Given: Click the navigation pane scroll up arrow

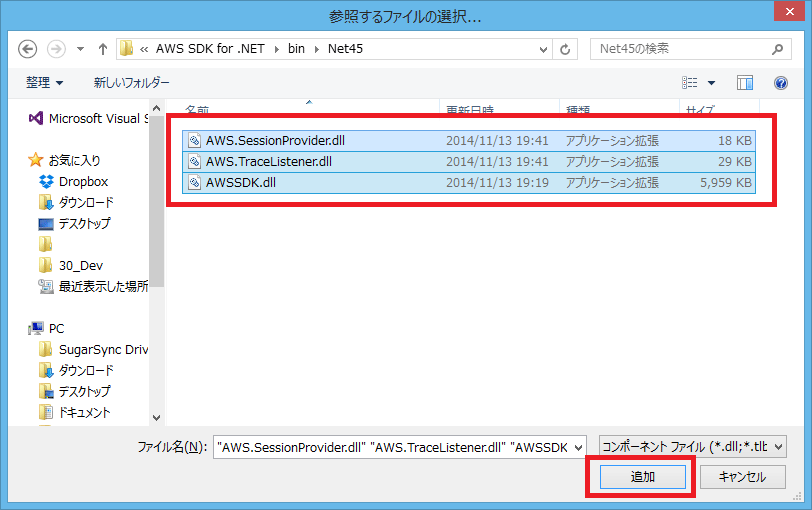Looking at the screenshot, I should [156, 108].
